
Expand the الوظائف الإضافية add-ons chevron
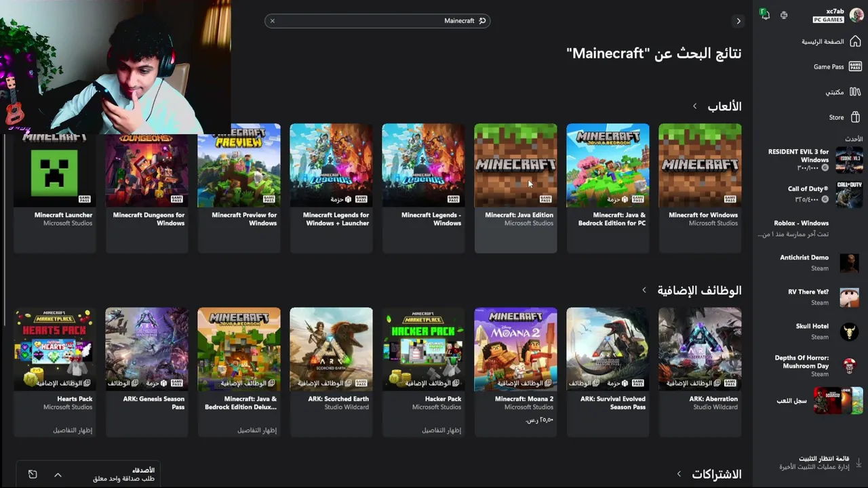pyautogui.click(x=644, y=290)
